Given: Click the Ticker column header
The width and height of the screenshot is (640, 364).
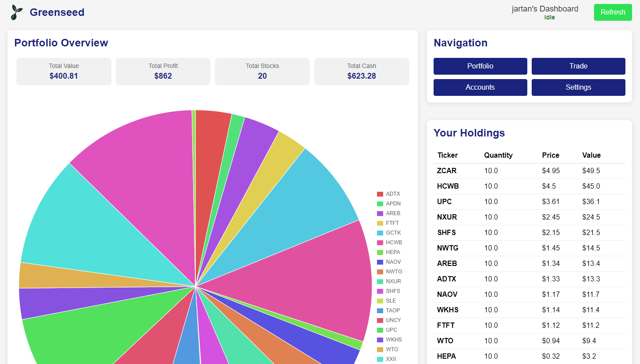Looking at the screenshot, I should [447, 155].
